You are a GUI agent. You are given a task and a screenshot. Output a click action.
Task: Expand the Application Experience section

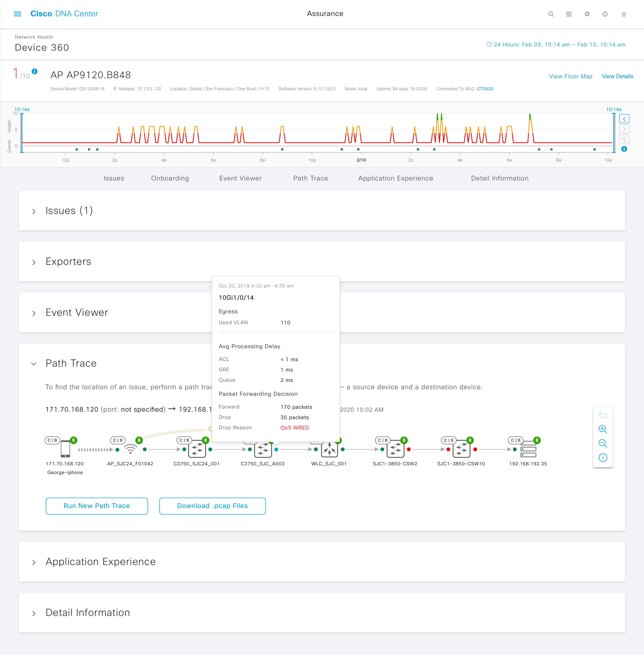(x=34, y=562)
